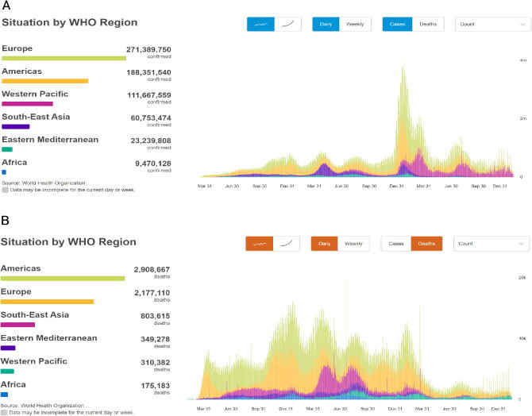Select Africa label in panel B
Image resolution: width=532 pixels, height=416 pixels.
click(13, 384)
